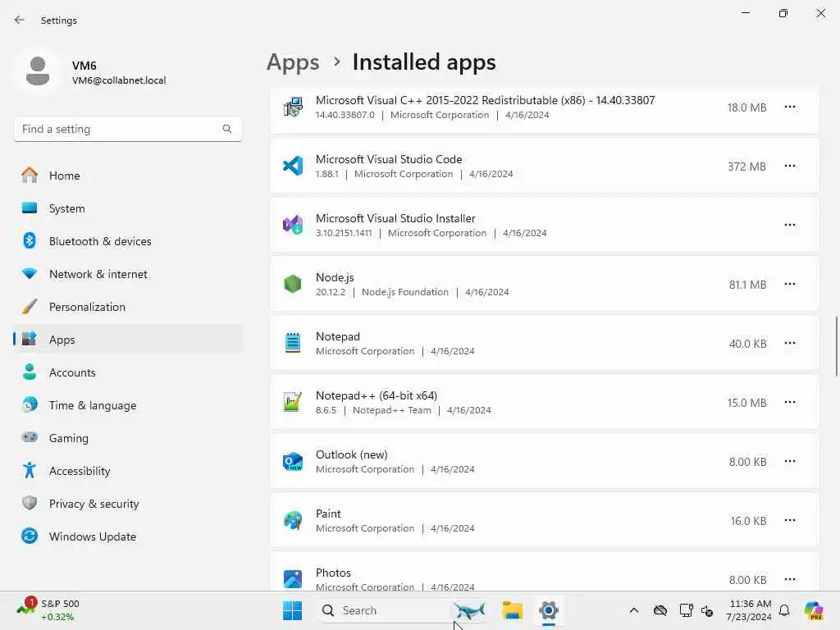Click the cloud sync off tray icon
840x630 pixels.
coord(660,610)
